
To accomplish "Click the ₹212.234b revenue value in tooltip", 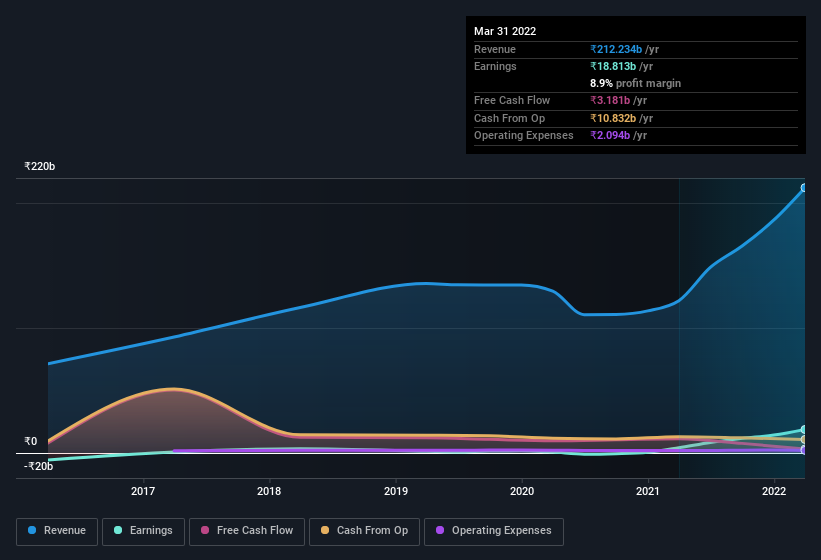I will 616,49.
